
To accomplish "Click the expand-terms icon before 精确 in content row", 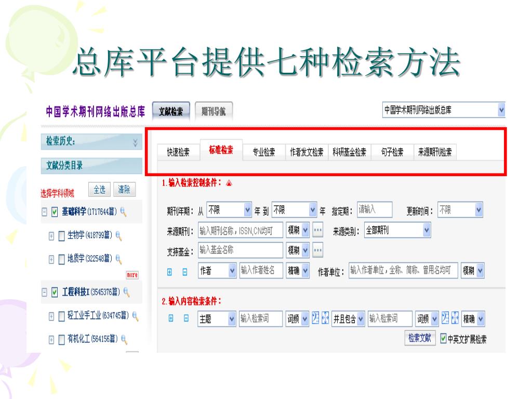I will click(x=455, y=318).
